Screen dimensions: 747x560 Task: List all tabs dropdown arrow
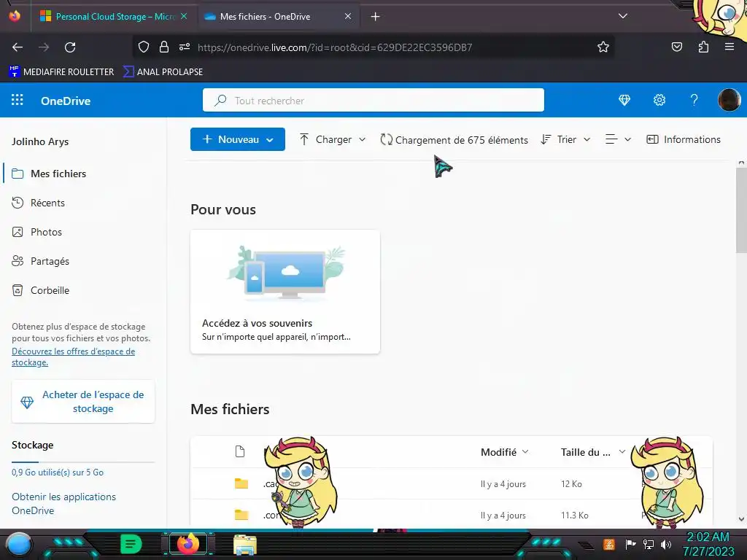[623, 16]
